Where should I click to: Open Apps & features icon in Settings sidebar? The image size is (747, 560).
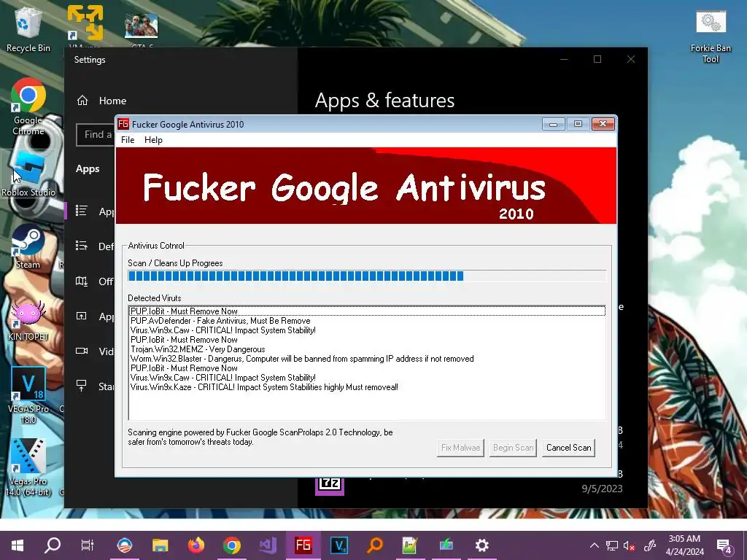click(82, 211)
